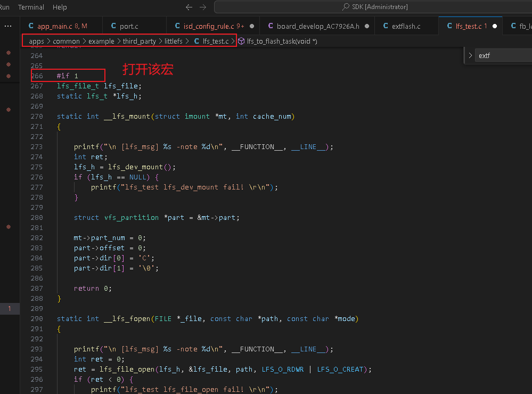Screen dimensions: 532x394
Task: Click the "#if 1" directive on line 266
Action: pyautogui.click(x=68, y=76)
